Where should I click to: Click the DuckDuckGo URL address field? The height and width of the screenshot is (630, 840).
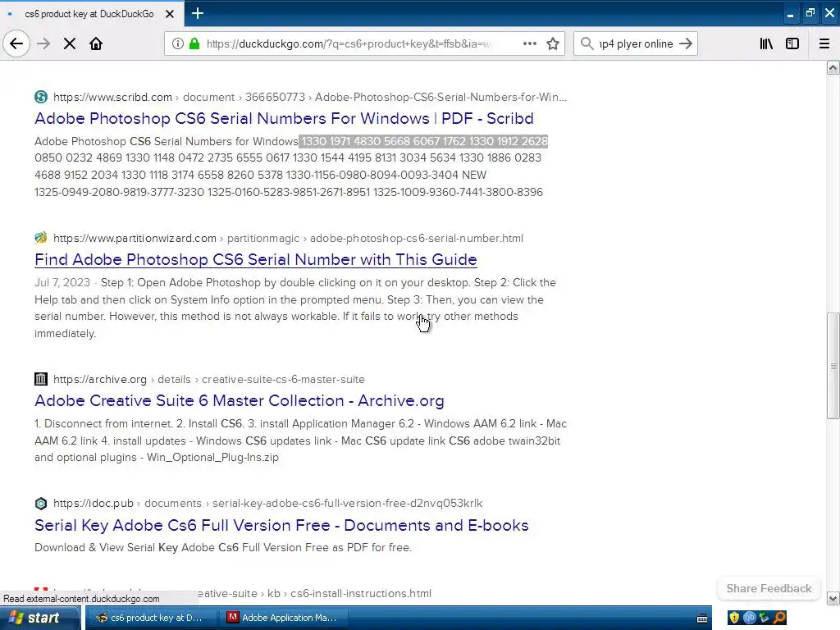(x=349, y=43)
